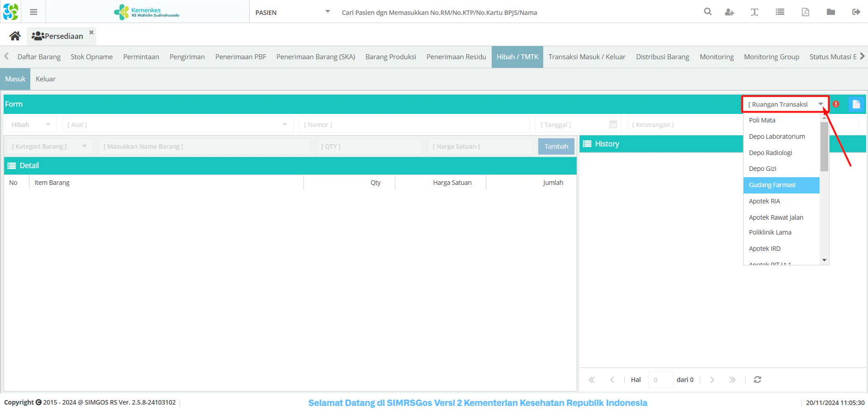This screenshot has height=410, width=868.
Task: Open the Stok Opname tab
Action: 92,57
